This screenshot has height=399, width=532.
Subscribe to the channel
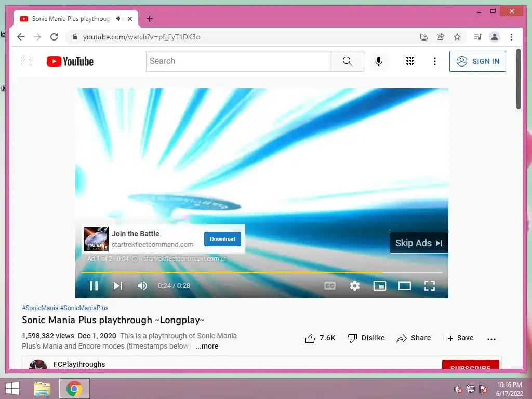pos(470,364)
